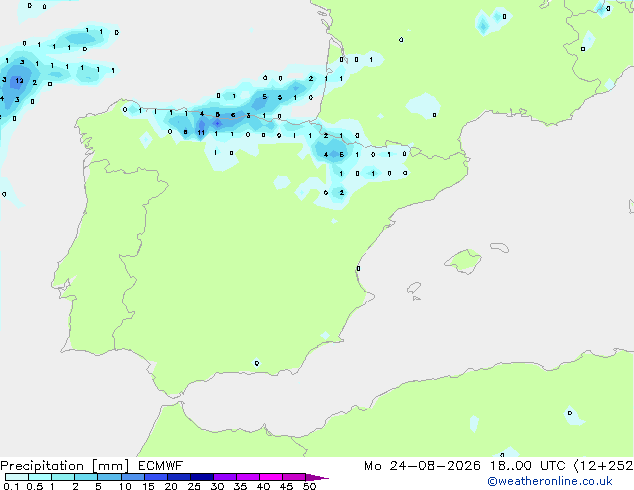
Task: Click the "25" legend scale label
Action: pos(194,486)
